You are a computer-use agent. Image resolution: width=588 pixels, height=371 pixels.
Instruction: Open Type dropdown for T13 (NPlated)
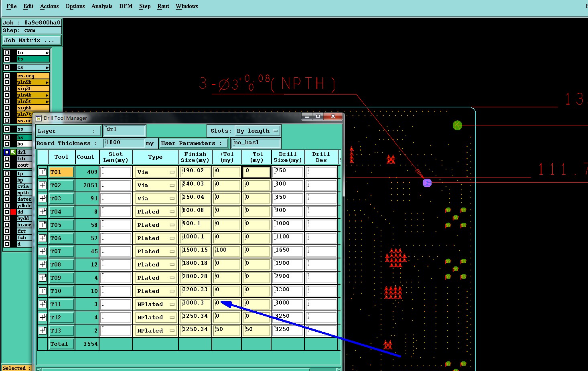click(156, 331)
